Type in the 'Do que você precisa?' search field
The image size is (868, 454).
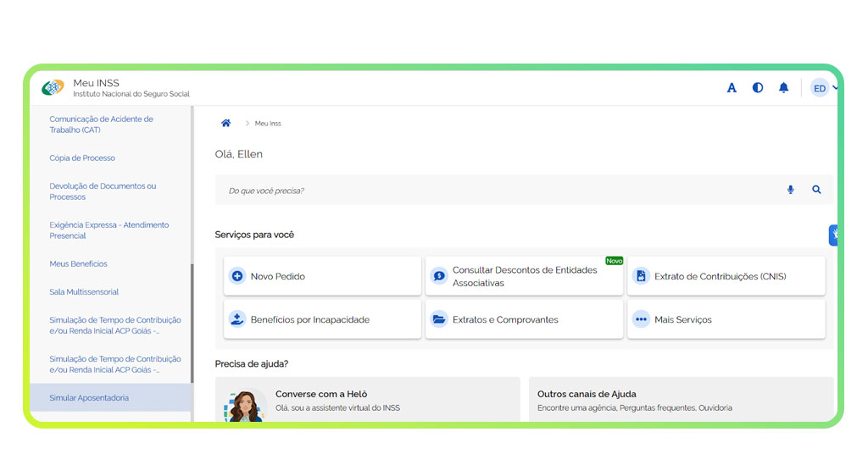(492, 191)
